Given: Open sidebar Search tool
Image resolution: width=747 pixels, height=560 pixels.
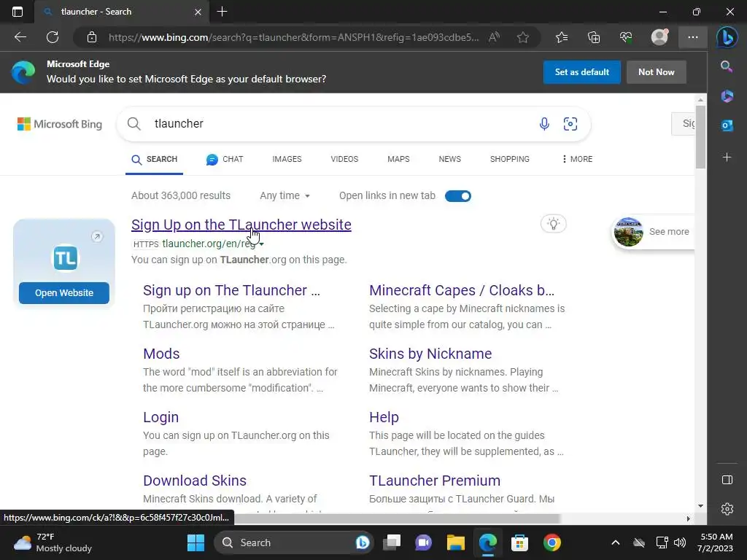Looking at the screenshot, I should click(727, 66).
